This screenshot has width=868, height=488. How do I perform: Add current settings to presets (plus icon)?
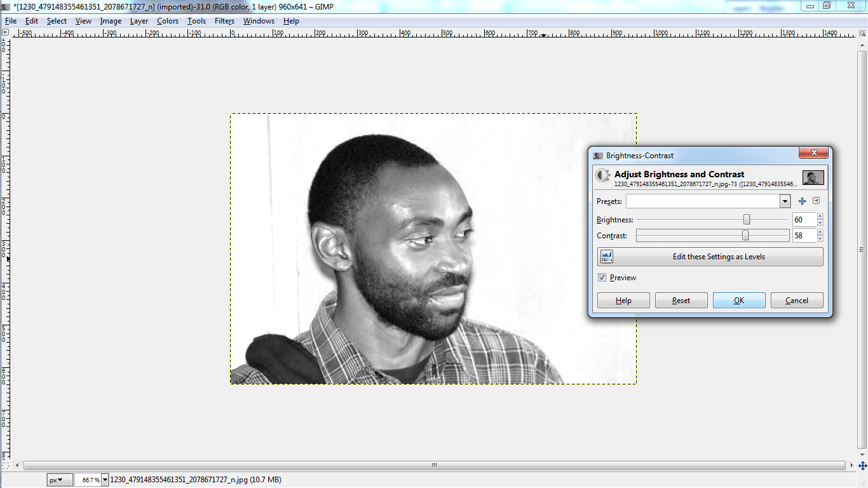802,201
